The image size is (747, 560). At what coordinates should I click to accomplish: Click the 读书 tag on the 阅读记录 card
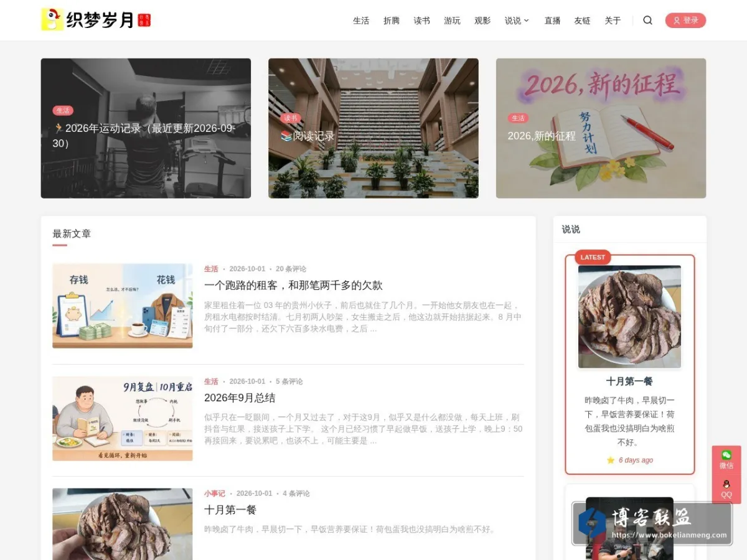[x=291, y=118]
